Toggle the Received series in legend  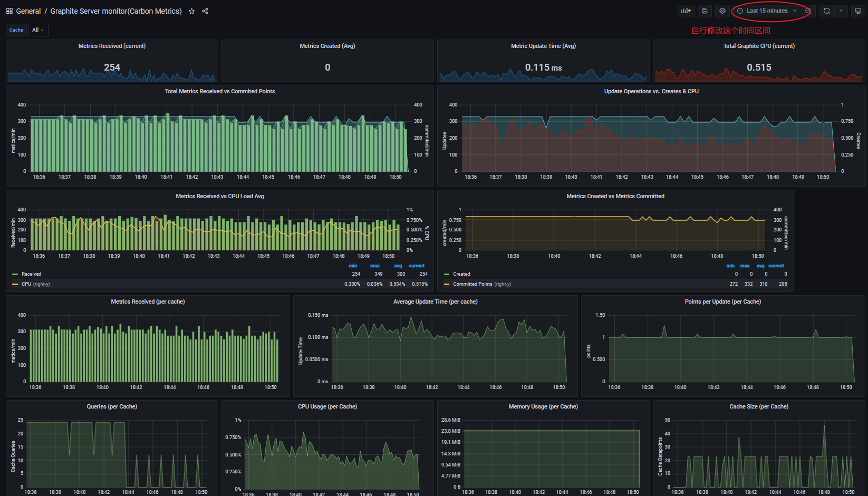pyautogui.click(x=31, y=274)
